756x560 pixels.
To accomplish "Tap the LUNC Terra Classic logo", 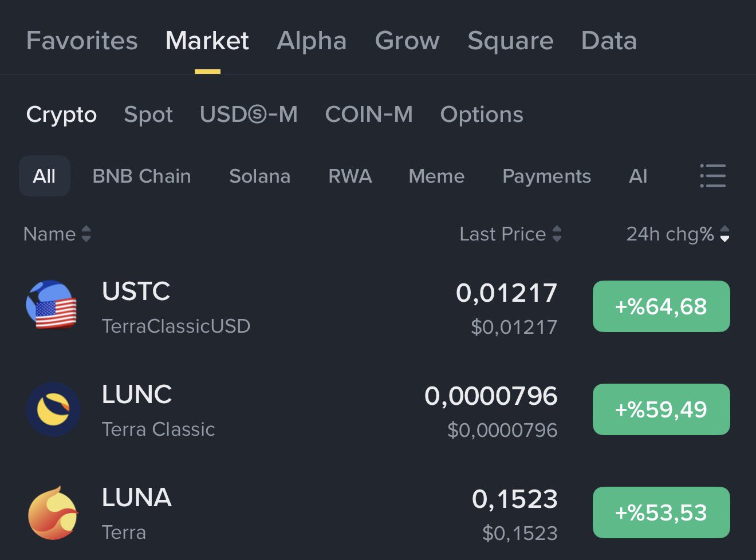I will (x=53, y=409).
